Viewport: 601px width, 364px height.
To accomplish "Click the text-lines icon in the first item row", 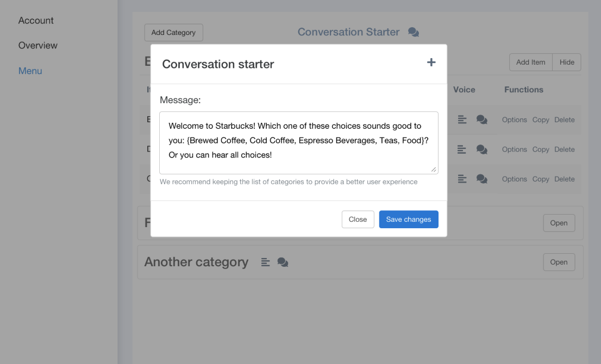I will click(x=462, y=120).
